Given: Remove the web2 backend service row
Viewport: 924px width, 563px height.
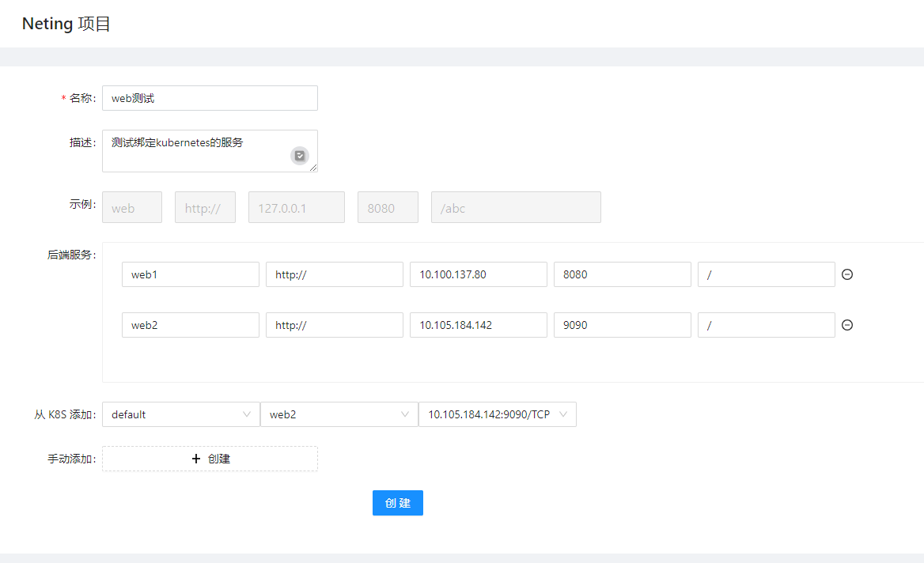Looking at the screenshot, I should [x=847, y=325].
